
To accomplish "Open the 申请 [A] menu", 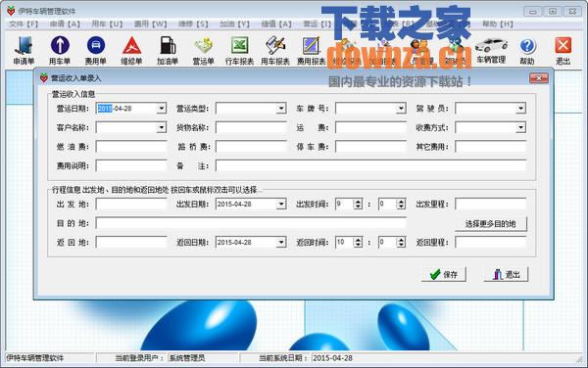I will 65,23.
